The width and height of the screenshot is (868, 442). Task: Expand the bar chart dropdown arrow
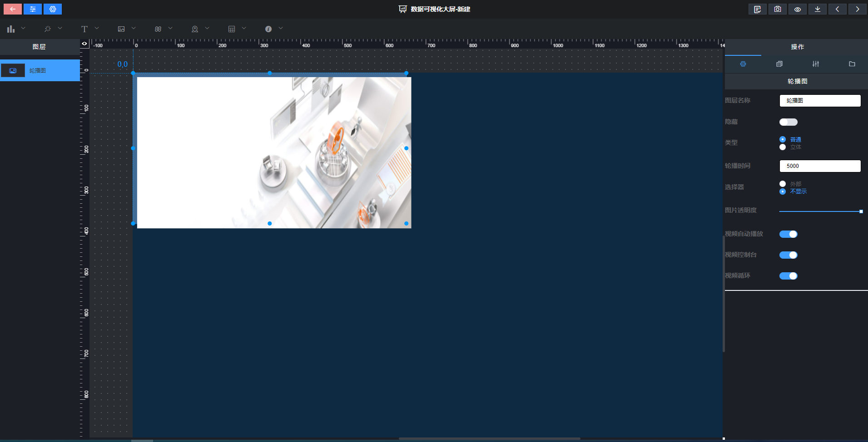click(x=23, y=28)
